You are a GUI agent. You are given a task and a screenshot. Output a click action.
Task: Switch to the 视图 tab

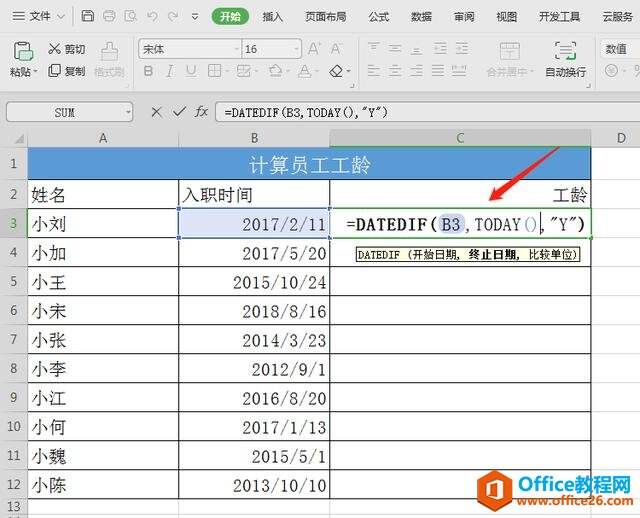coord(507,17)
